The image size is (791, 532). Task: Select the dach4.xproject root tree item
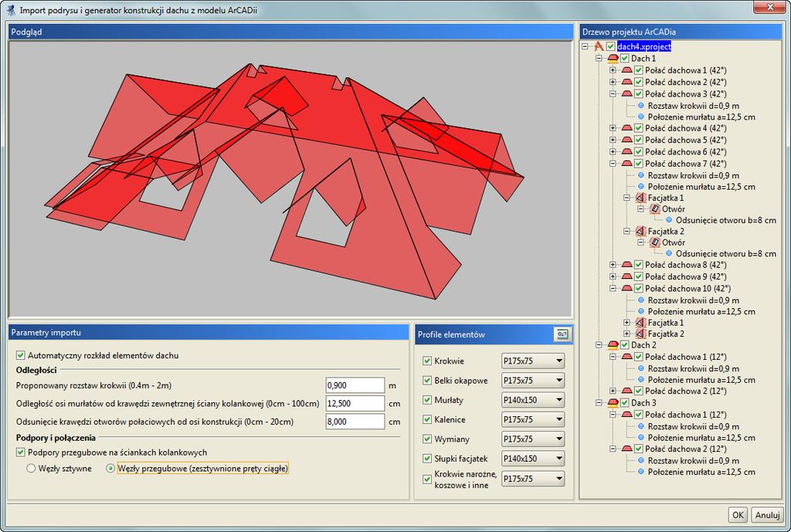[644, 46]
